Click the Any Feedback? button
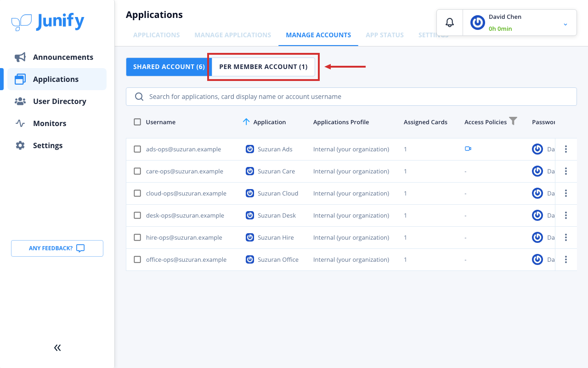 [x=57, y=248]
